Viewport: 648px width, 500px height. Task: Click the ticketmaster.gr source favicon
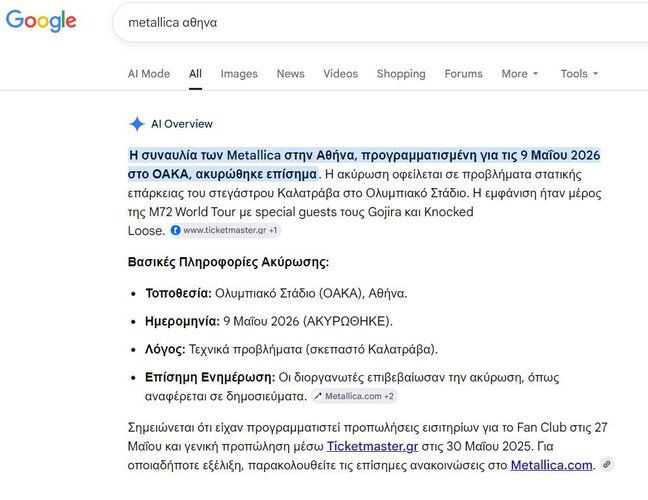176,230
